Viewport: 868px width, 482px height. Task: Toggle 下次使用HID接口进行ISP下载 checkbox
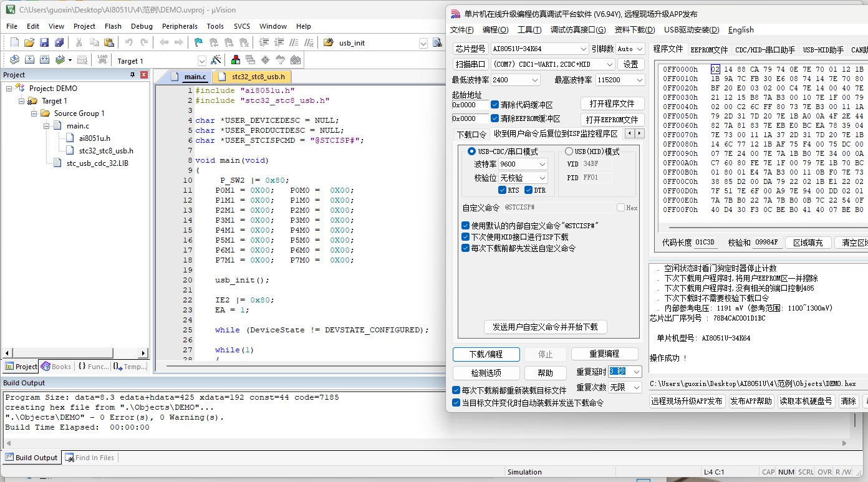(465, 237)
